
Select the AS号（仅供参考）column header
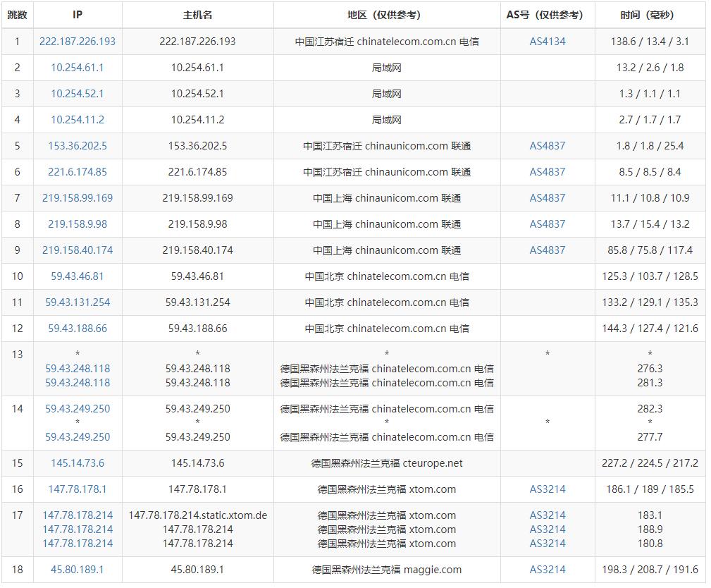click(548, 15)
